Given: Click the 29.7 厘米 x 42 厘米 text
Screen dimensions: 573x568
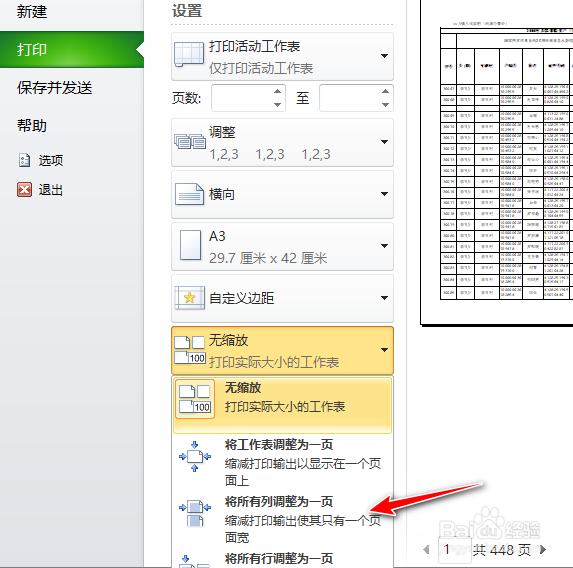Looking at the screenshot, I should pos(268,258).
